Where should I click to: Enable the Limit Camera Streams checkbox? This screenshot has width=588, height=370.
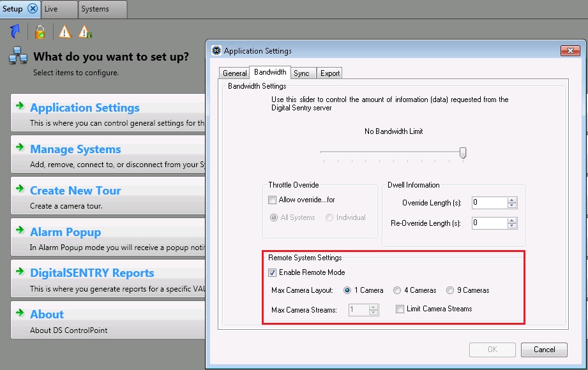pyautogui.click(x=400, y=309)
